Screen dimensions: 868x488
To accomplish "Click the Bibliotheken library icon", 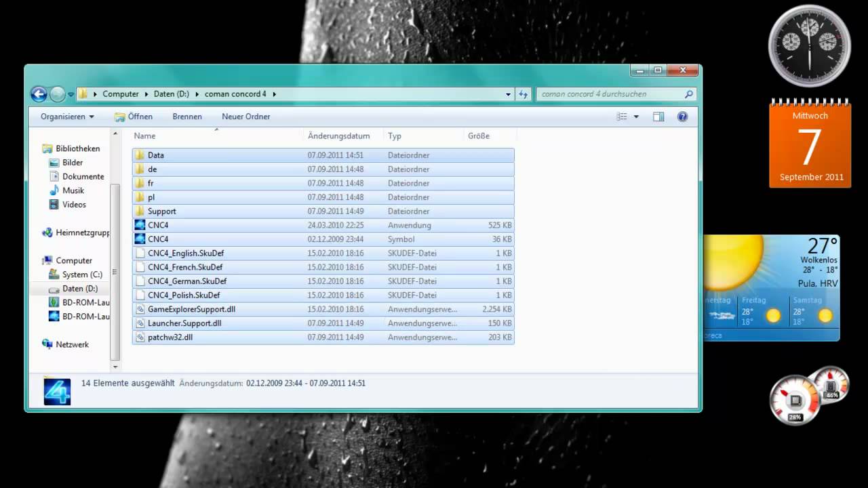I will pos(47,148).
